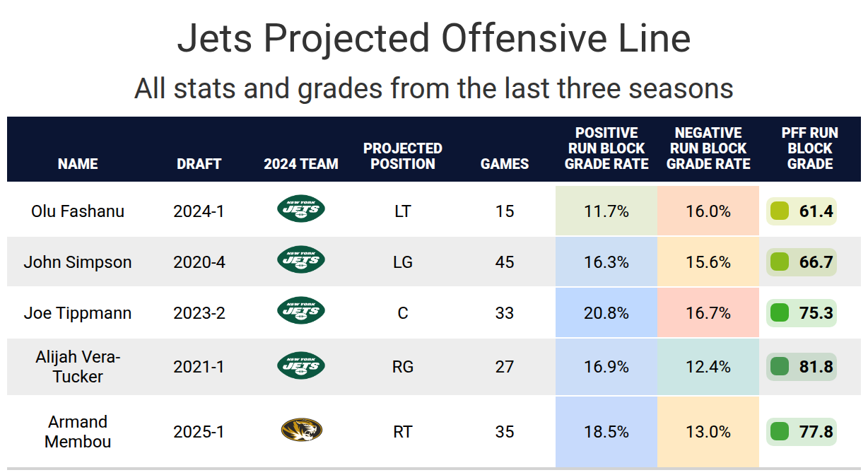Click the yellow-green swatch beside grade 61.4
Viewport: 868px width, 475px height.
[780, 211]
